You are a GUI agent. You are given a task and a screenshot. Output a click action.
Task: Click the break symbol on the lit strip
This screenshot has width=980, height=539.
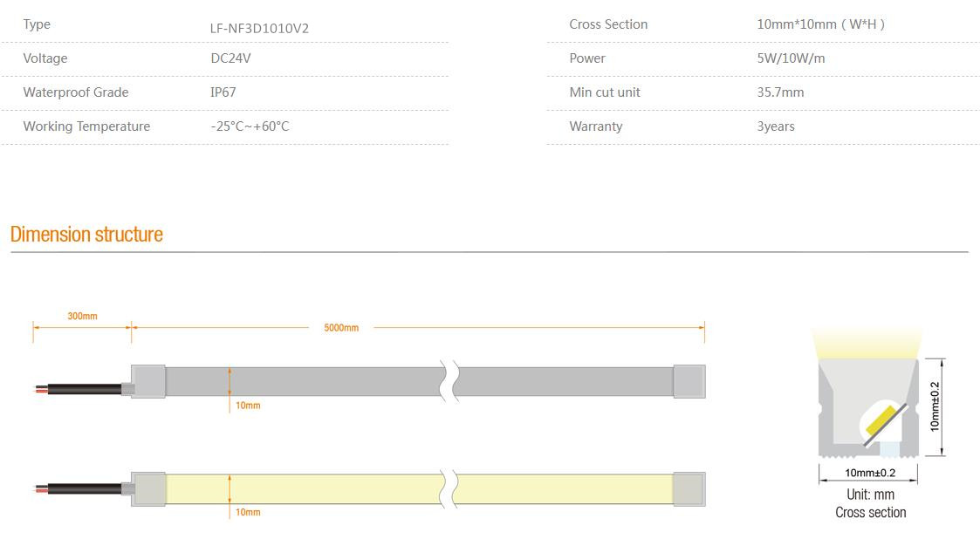(450, 489)
